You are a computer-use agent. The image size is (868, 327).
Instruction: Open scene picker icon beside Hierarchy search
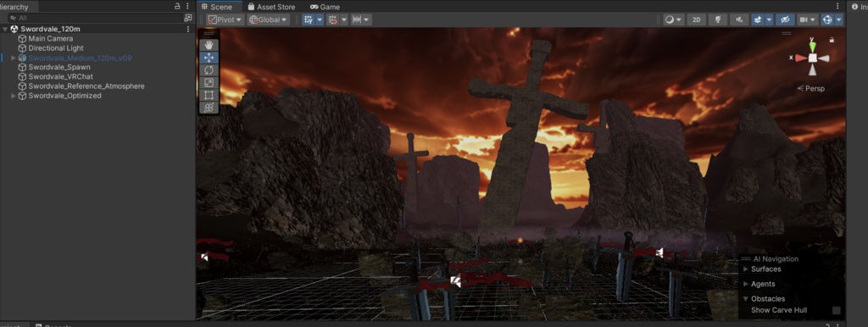click(187, 19)
